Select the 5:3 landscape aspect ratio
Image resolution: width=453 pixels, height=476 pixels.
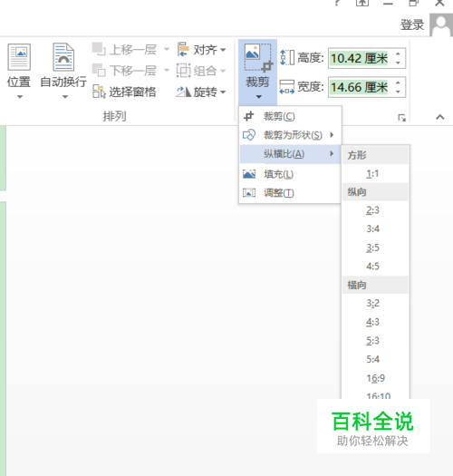point(375,341)
